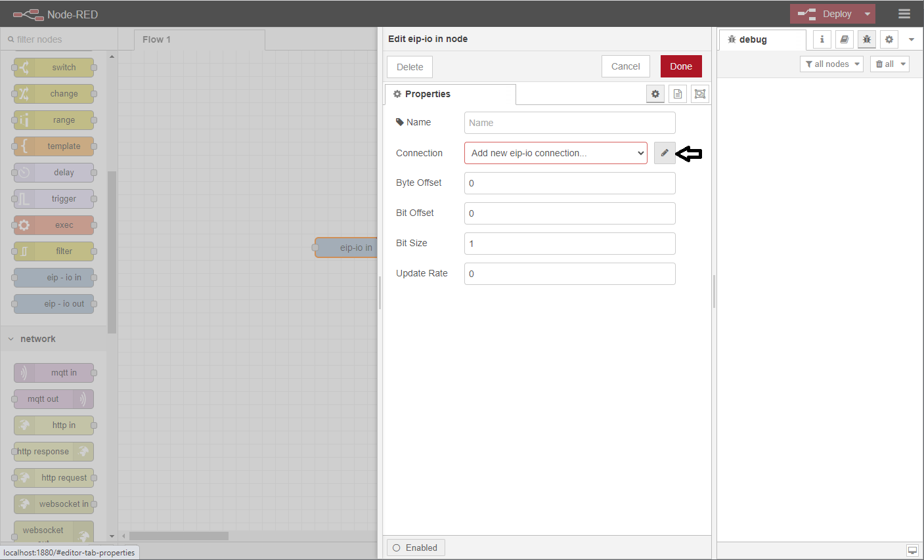Click the palette vertical scrollbar
This screenshot has width=924, height=560.
pyautogui.click(x=112, y=252)
